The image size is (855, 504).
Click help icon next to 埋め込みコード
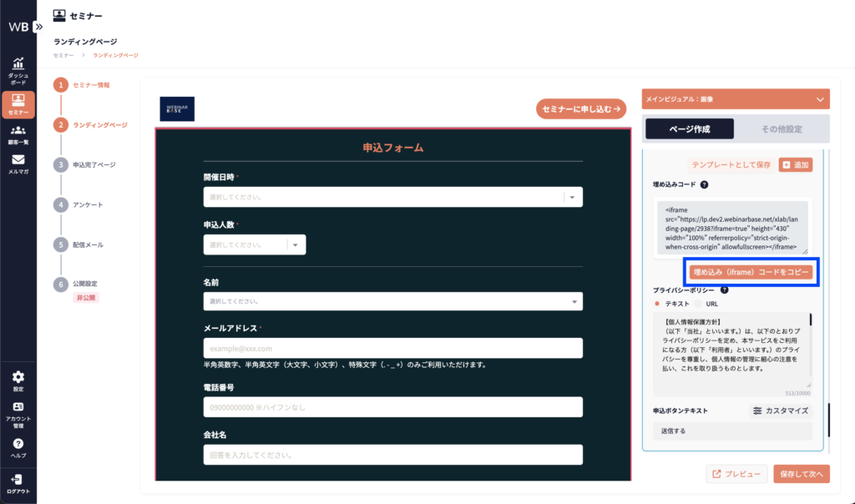[x=705, y=184]
